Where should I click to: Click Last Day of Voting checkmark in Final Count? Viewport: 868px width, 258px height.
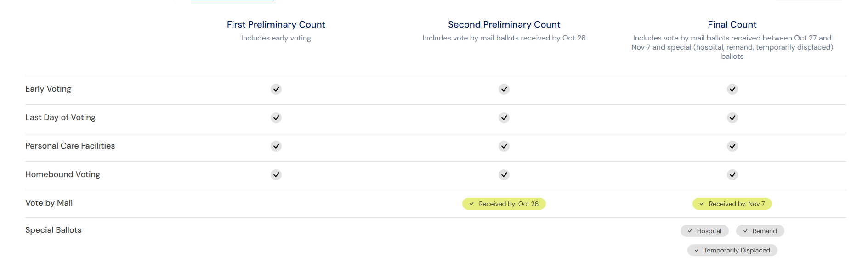732,118
